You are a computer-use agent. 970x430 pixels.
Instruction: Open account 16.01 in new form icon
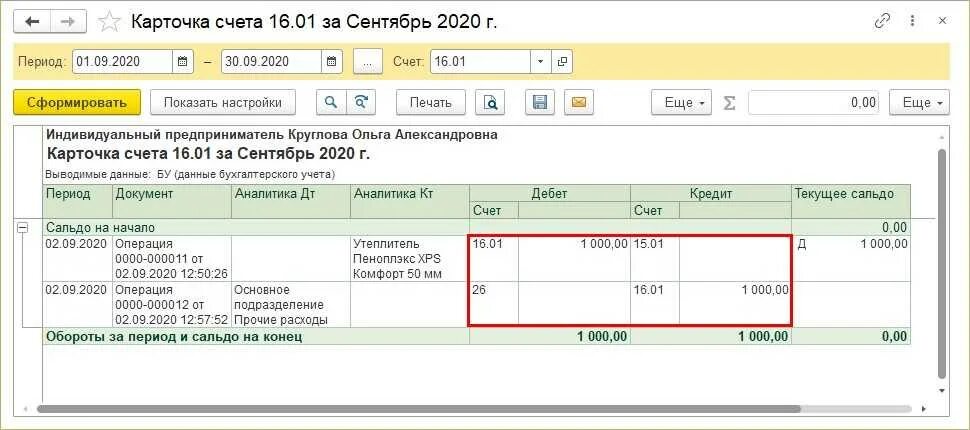(x=562, y=62)
